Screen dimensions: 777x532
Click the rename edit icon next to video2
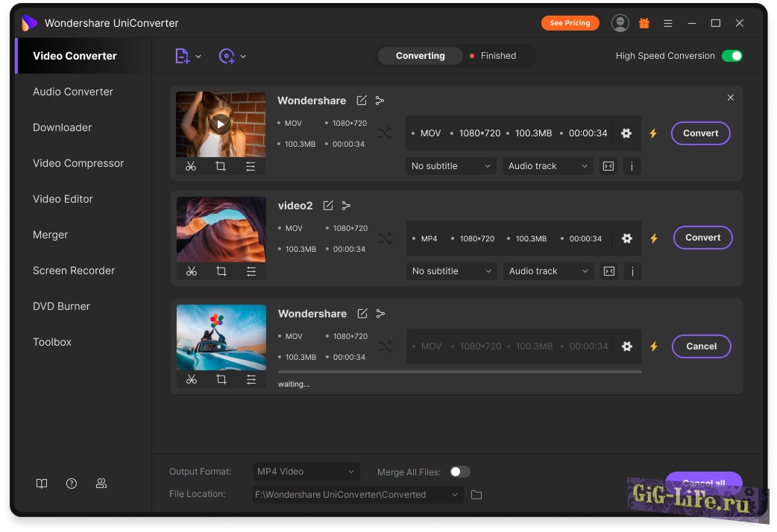click(x=328, y=206)
